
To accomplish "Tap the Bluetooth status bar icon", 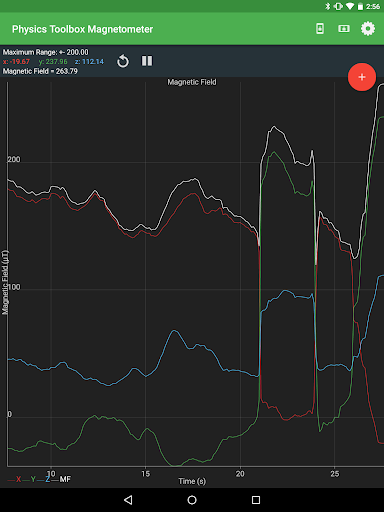I will point(328,6).
